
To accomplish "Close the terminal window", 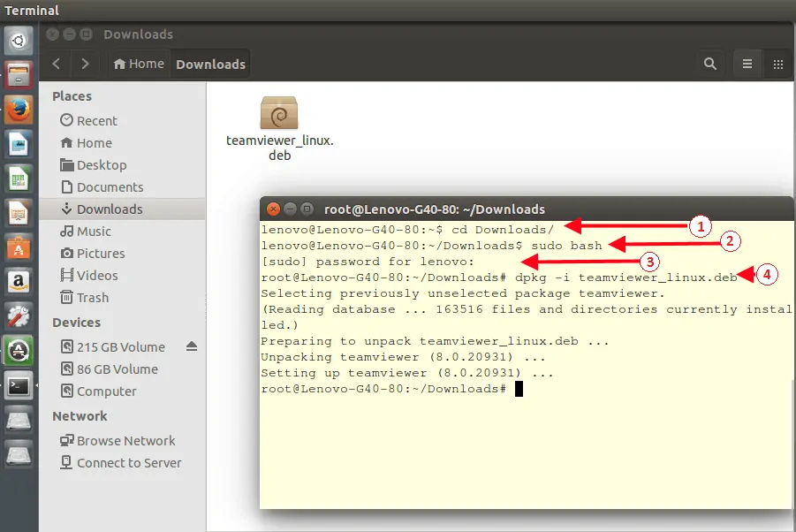I will click(273, 209).
